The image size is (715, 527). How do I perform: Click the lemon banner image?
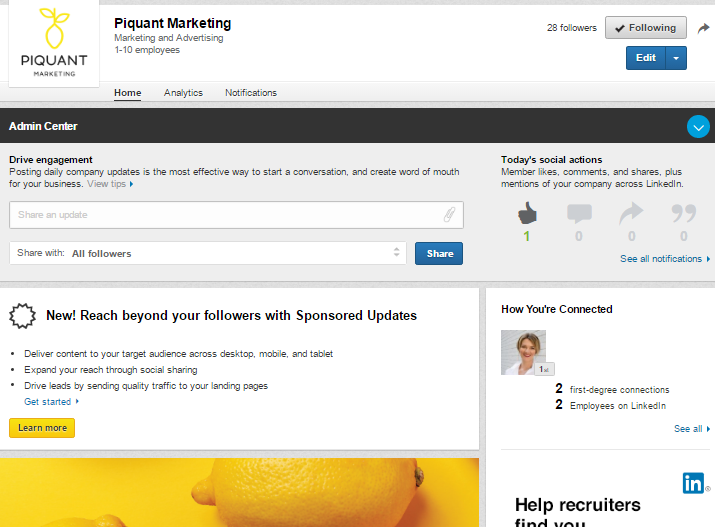[239, 492]
